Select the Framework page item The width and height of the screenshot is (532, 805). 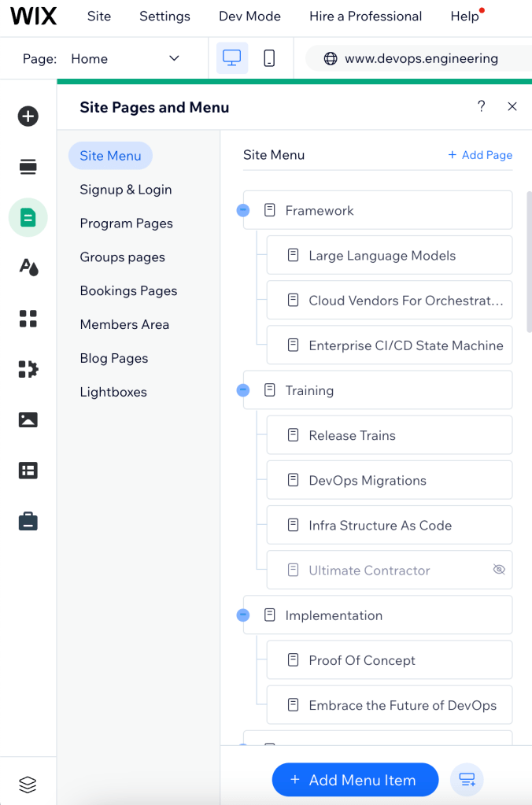[x=378, y=210]
